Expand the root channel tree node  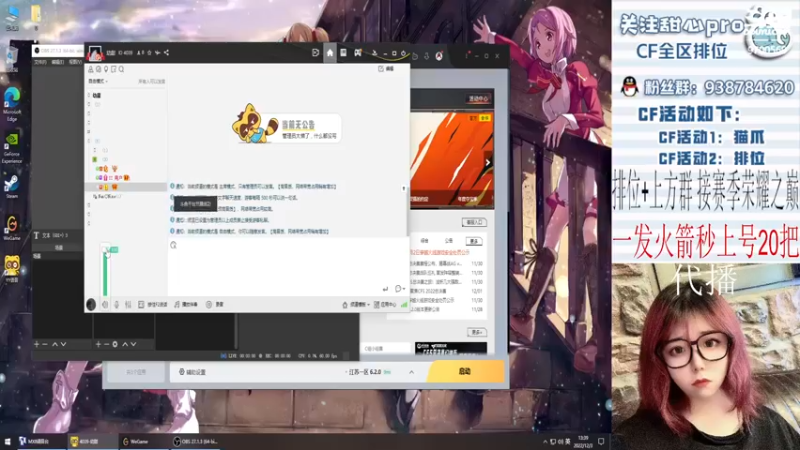click(x=89, y=95)
